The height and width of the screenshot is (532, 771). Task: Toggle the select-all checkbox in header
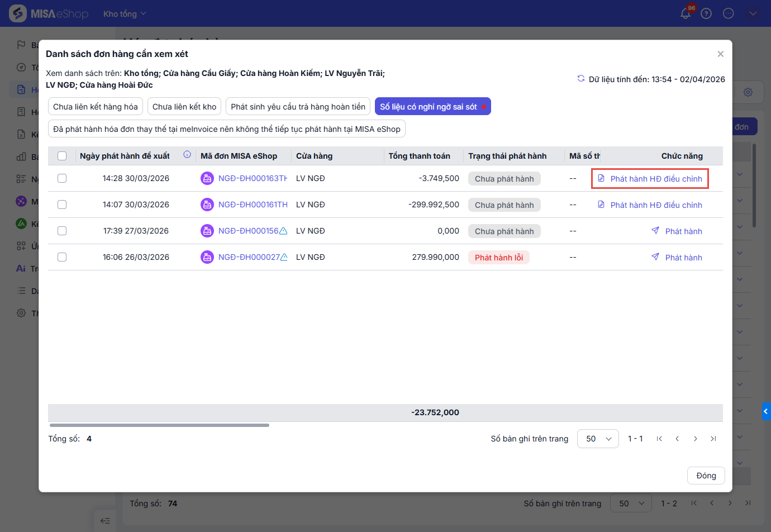click(x=62, y=156)
